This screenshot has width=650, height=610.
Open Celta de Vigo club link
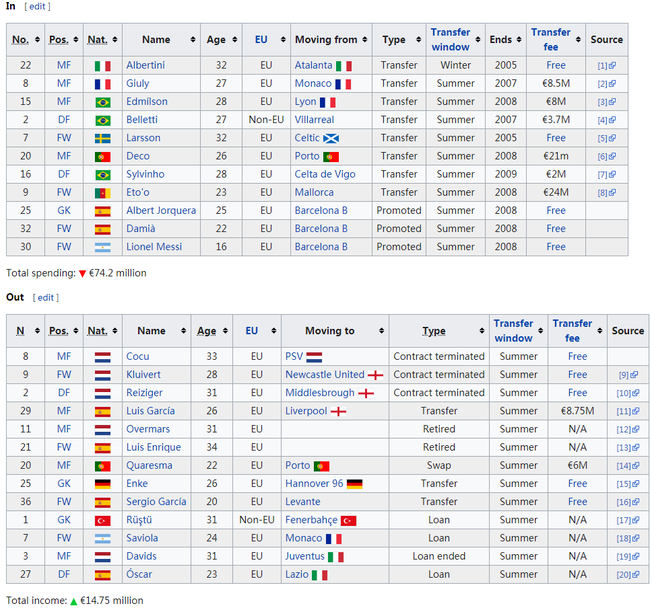point(325,174)
